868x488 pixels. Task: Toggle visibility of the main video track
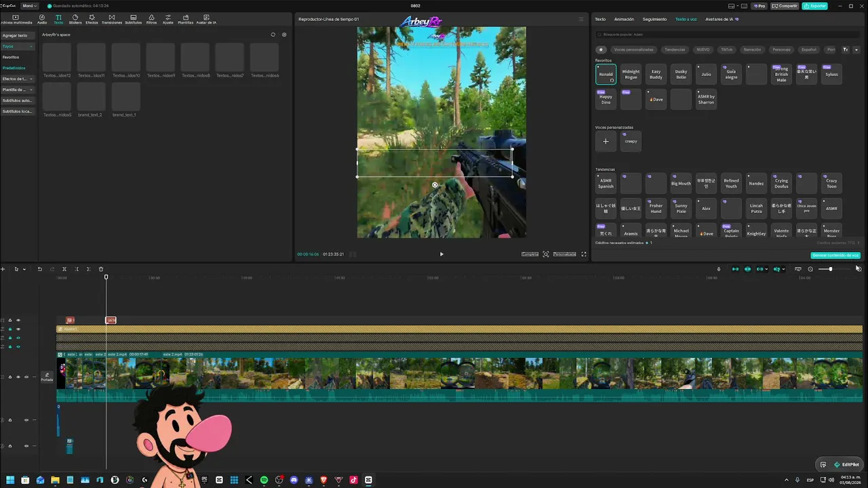(x=18, y=377)
